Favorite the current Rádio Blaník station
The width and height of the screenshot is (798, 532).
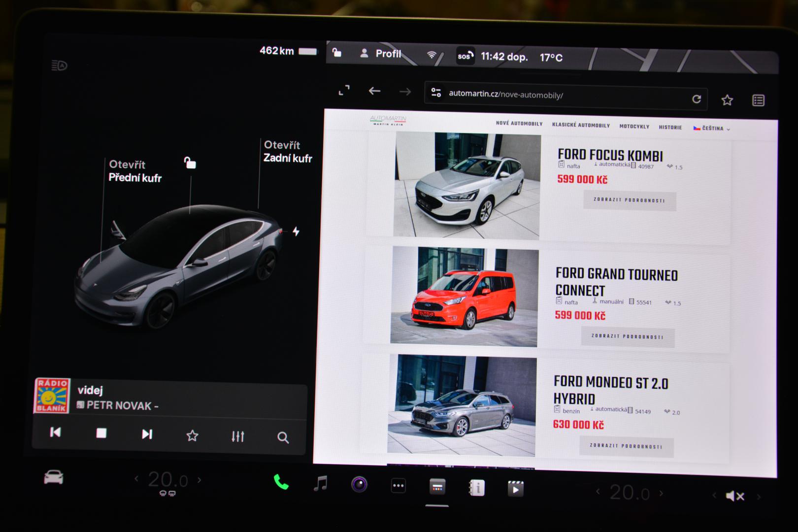pyautogui.click(x=192, y=435)
